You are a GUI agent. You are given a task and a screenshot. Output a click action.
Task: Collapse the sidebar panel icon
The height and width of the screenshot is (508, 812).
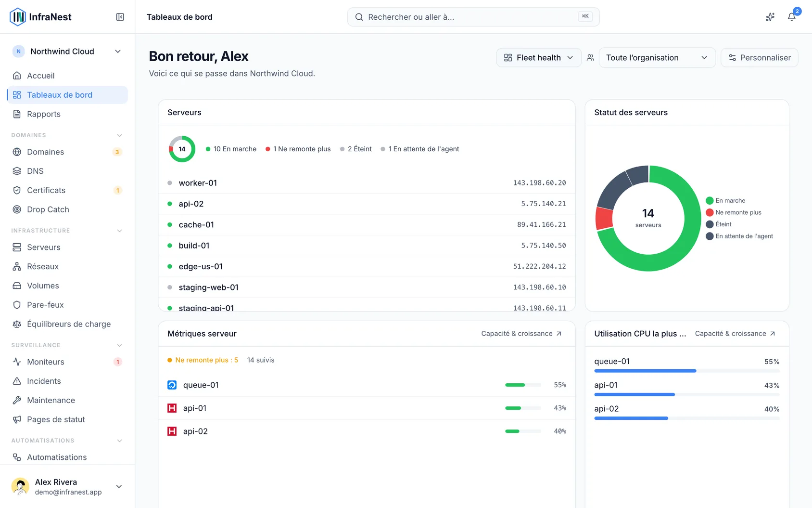pos(120,17)
